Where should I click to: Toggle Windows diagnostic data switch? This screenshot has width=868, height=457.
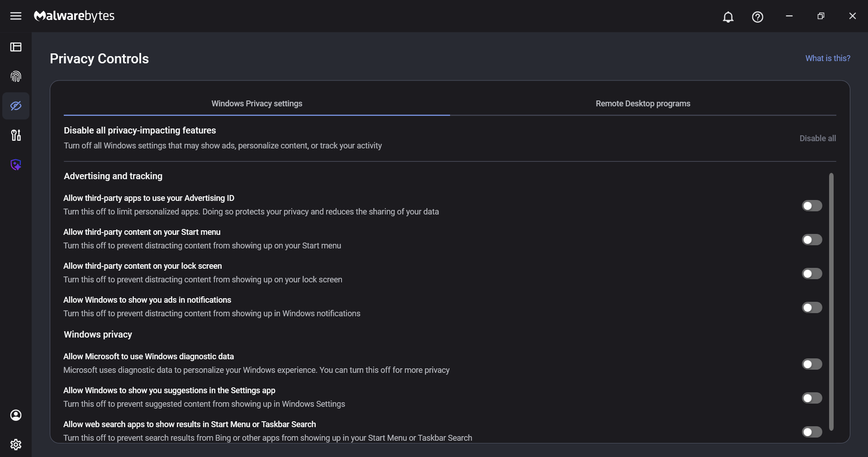[812, 364]
